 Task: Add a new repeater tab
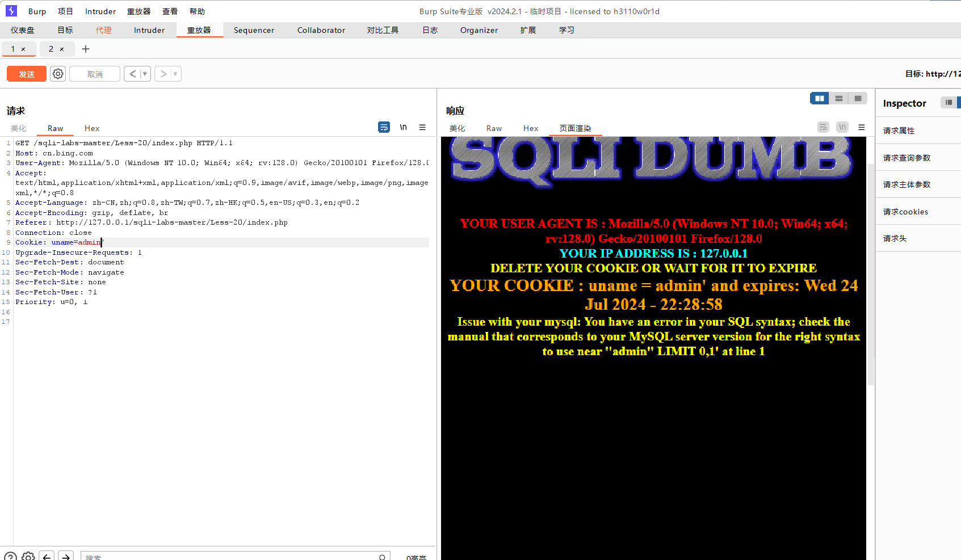[x=86, y=49]
